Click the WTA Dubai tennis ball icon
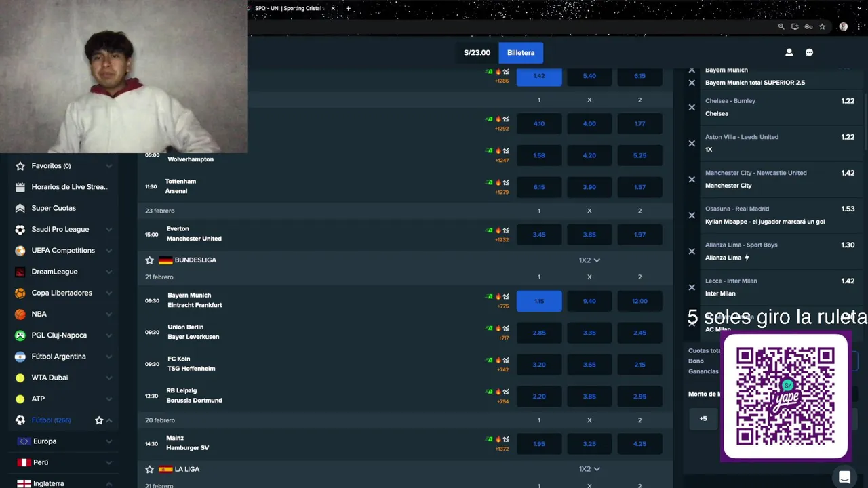This screenshot has height=488, width=868. tap(20, 378)
